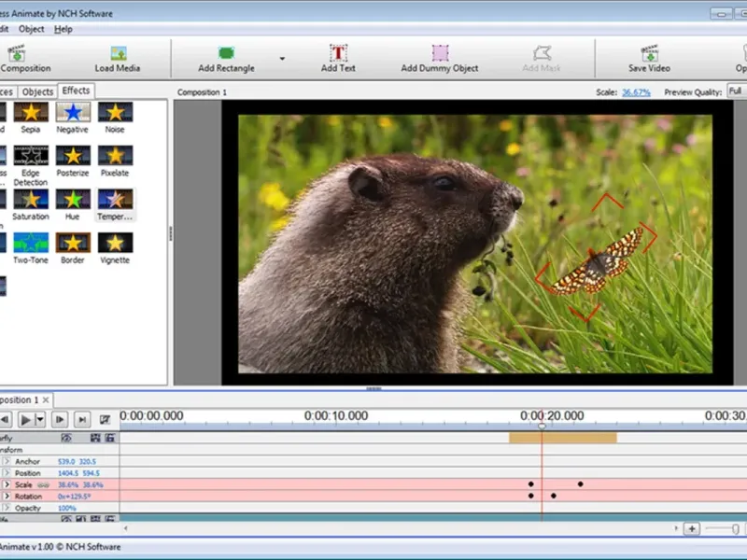The height and width of the screenshot is (560, 747).
Task: Apply the Sepia effect
Action: coord(31,113)
